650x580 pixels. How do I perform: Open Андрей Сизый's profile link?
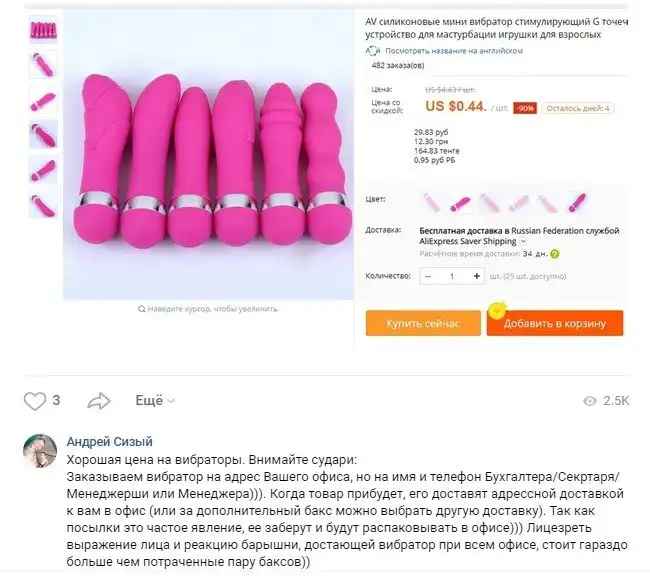pyautogui.click(x=109, y=442)
